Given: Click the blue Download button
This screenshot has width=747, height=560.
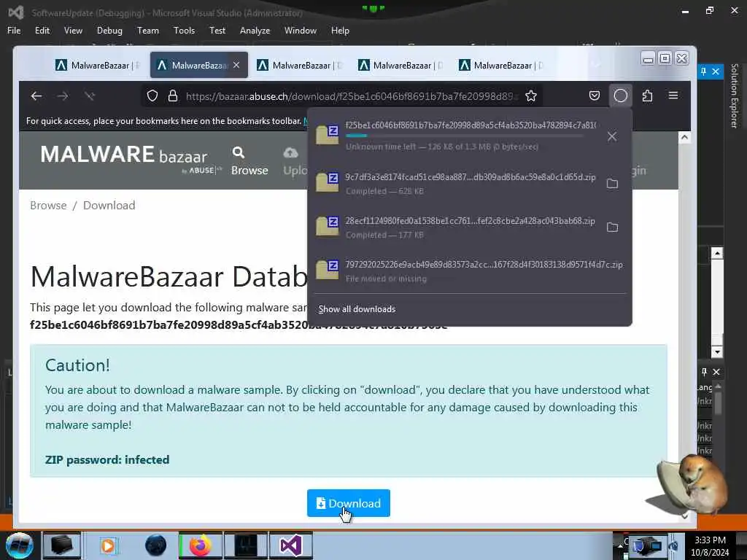Looking at the screenshot, I should tap(348, 503).
